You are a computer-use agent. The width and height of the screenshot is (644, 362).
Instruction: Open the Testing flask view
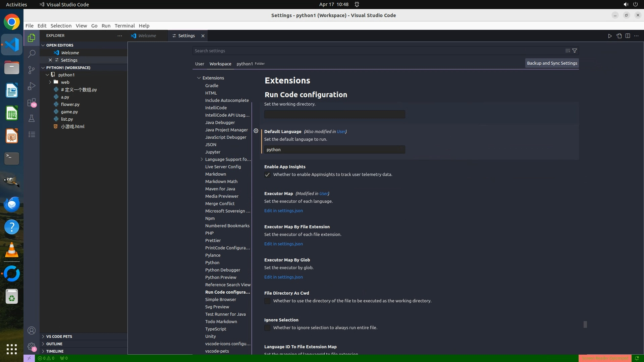click(32, 118)
